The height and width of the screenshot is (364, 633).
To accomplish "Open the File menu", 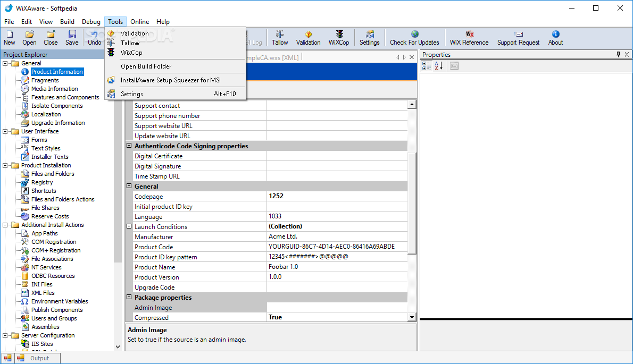I will pyautogui.click(x=9, y=21).
